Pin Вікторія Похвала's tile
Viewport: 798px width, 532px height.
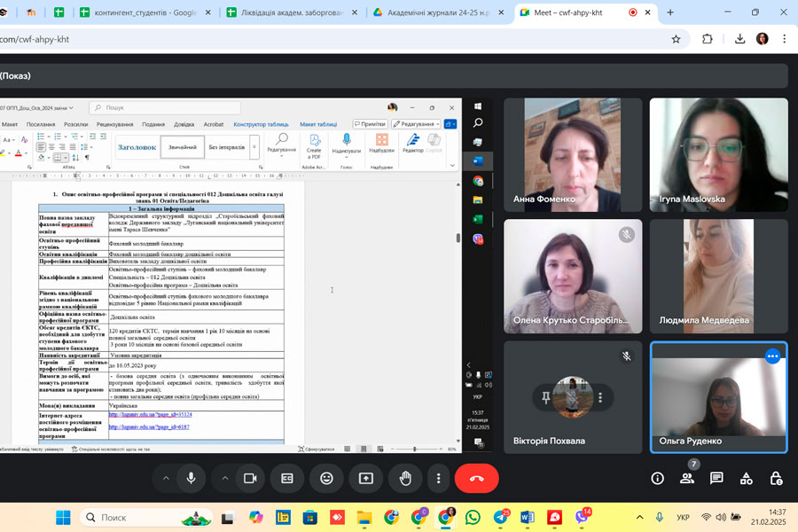click(x=545, y=397)
